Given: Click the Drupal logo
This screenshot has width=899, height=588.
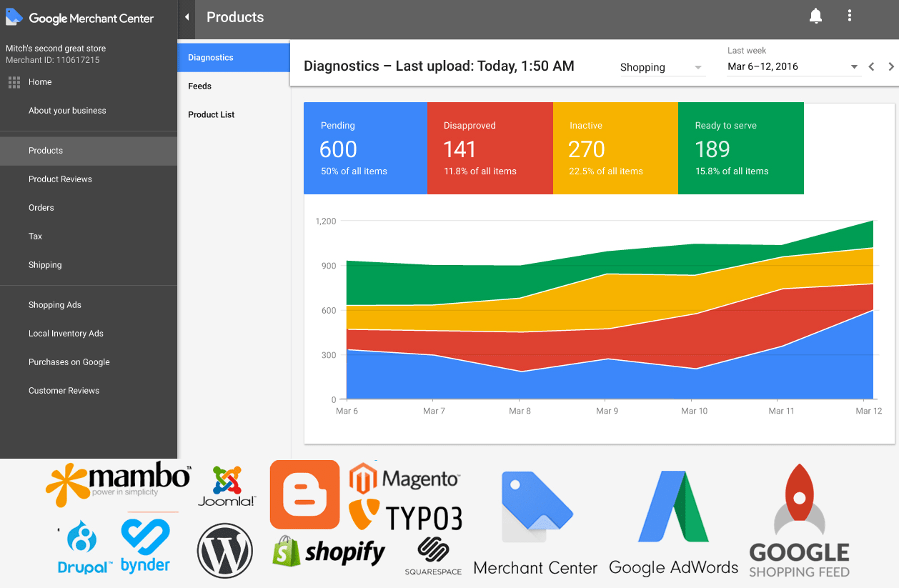Looking at the screenshot, I should click(86, 548).
